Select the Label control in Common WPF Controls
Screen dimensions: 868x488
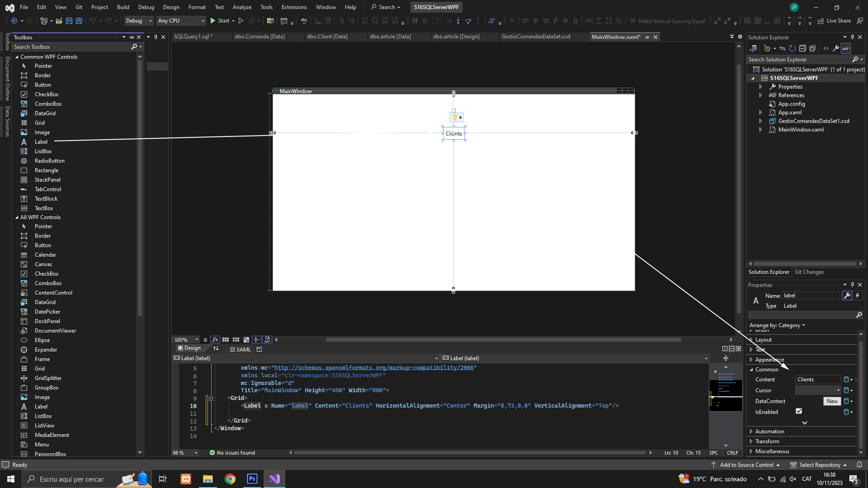point(41,142)
